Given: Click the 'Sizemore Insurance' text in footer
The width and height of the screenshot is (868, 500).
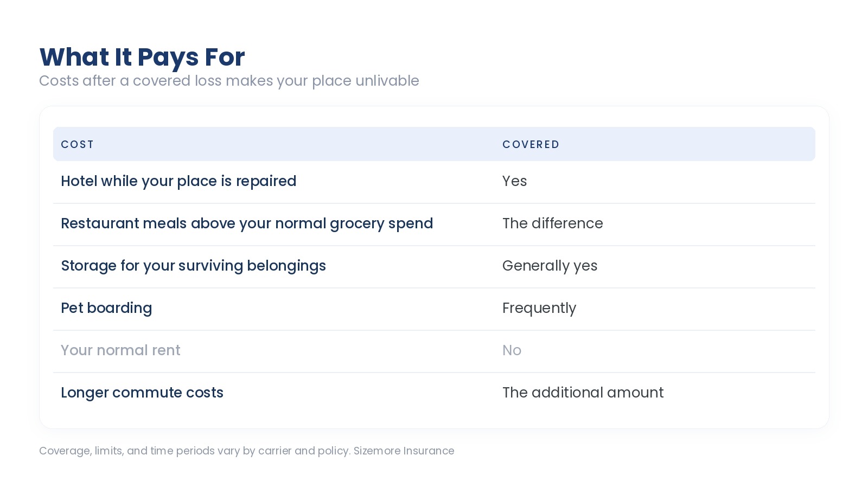Looking at the screenshot, I should [404, 451].
